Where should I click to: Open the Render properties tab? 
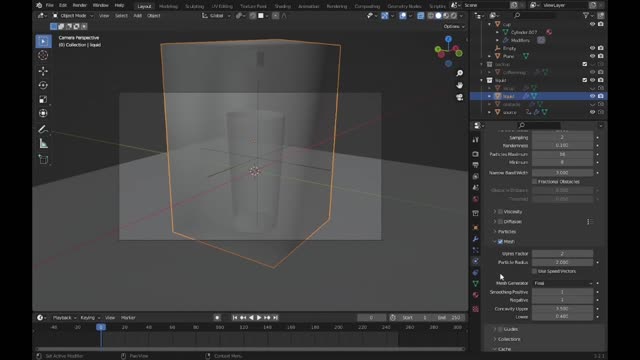[x=476, y=154]
